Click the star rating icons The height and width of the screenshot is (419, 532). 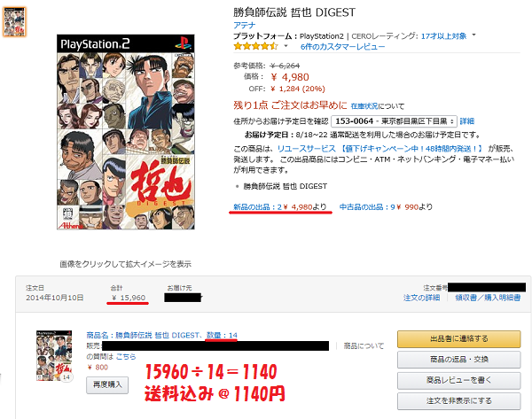(256, 46)
